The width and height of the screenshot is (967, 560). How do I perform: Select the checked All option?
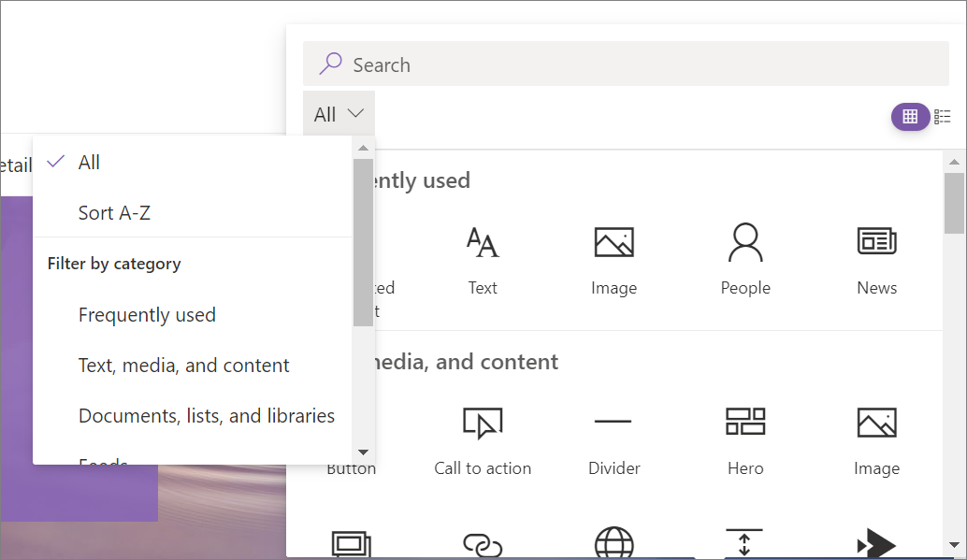[x=89, y=163]
